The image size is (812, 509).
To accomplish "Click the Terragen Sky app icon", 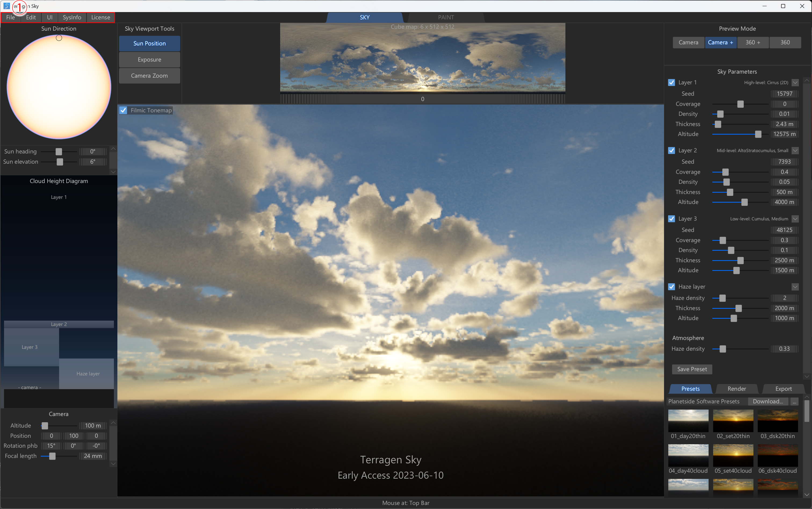I will pos(6,6).
